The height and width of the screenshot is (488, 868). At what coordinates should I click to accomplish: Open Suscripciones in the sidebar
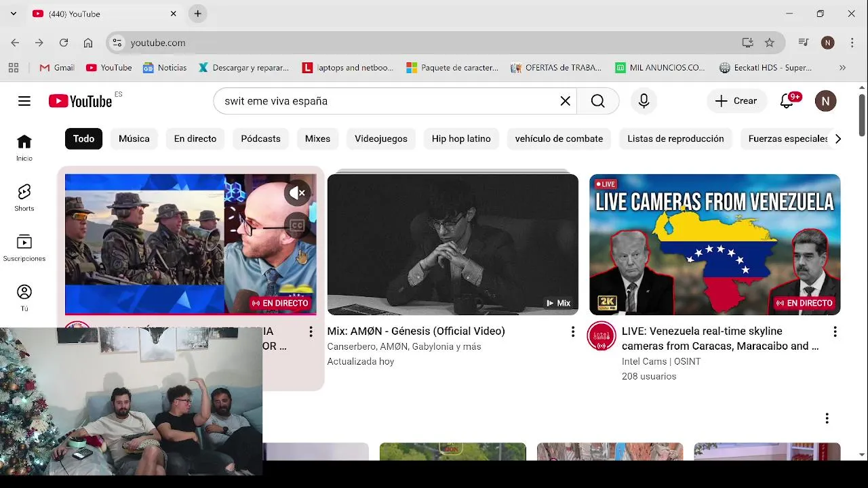click(x=24, y=248)
